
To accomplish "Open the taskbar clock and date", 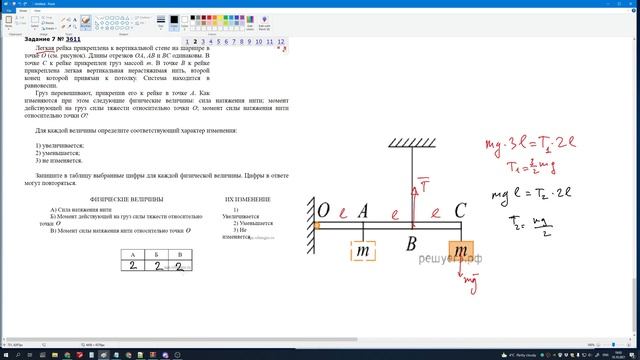I will point(618,355).
